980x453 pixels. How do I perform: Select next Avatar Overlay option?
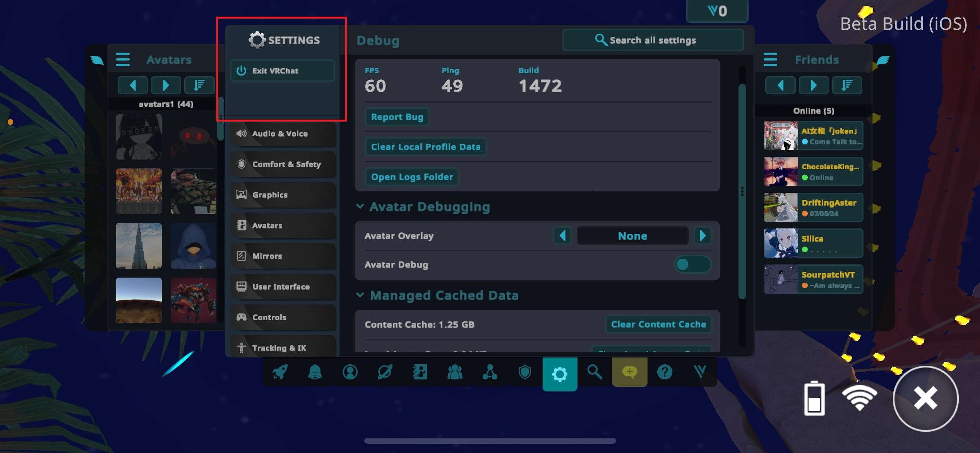703,235
